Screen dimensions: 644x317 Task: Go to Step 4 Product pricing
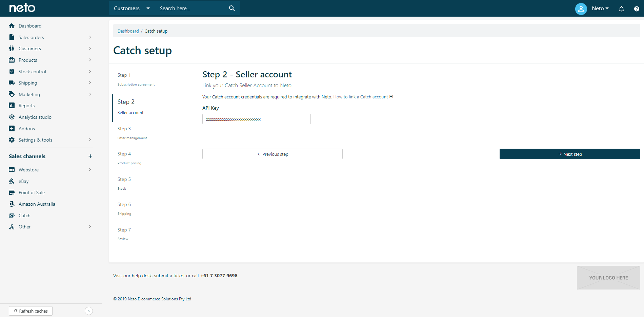point(129,158)
